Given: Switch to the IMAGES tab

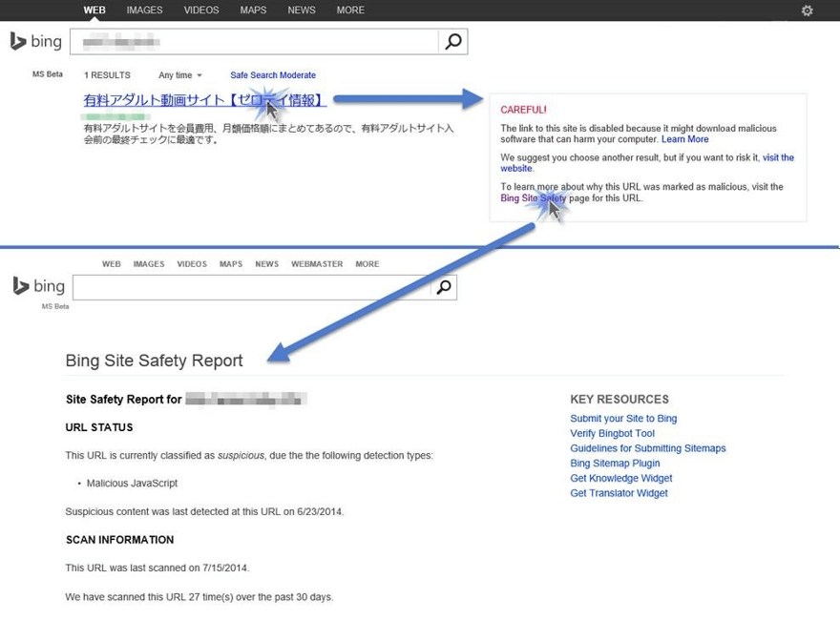Looking at the screenshot, I should point(144,10).
